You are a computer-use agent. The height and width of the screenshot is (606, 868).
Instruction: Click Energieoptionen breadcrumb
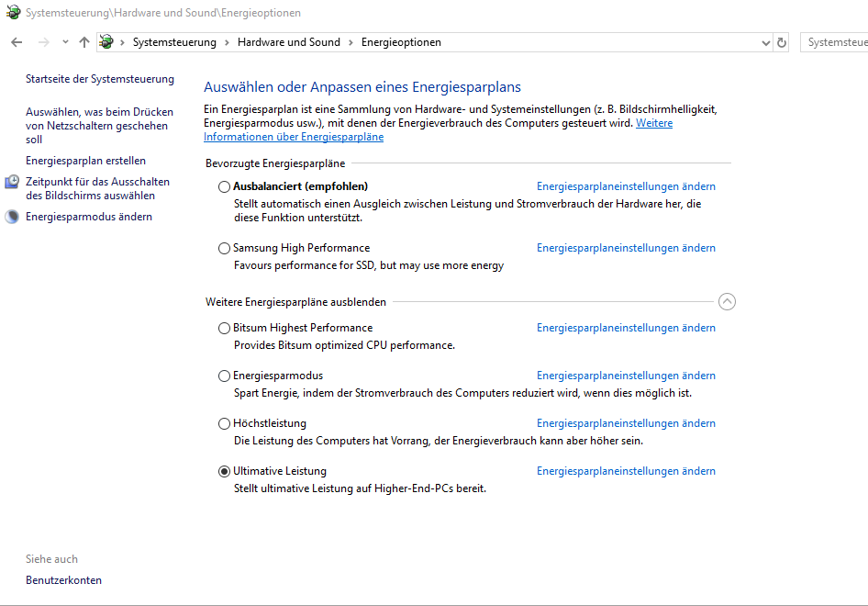[x=401, y=42]
